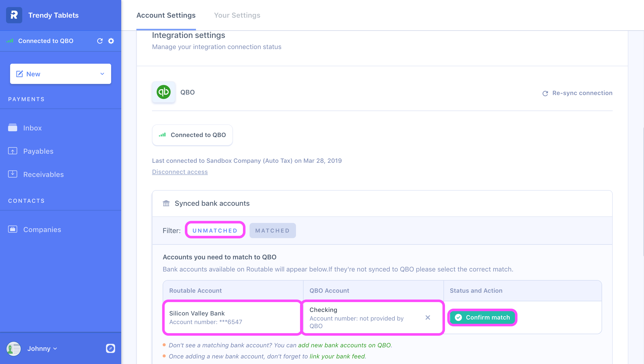
Task: Click the sidebar refresh sync icon
Action: [x=100, y=41]
